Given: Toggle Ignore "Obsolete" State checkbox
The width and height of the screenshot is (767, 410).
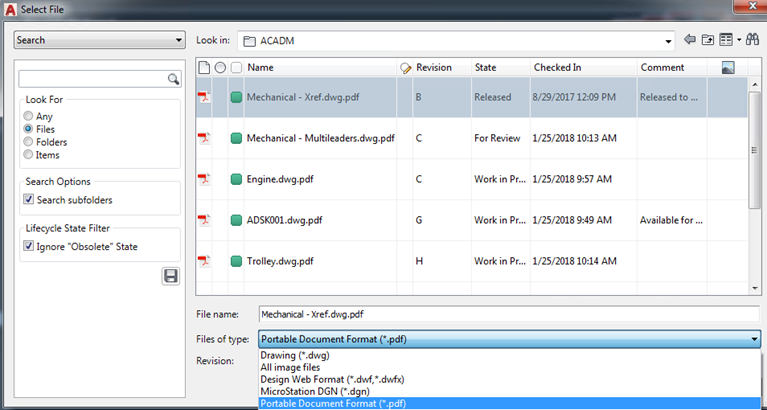Looking at the screenshot, I should click(x=29, y=246).
